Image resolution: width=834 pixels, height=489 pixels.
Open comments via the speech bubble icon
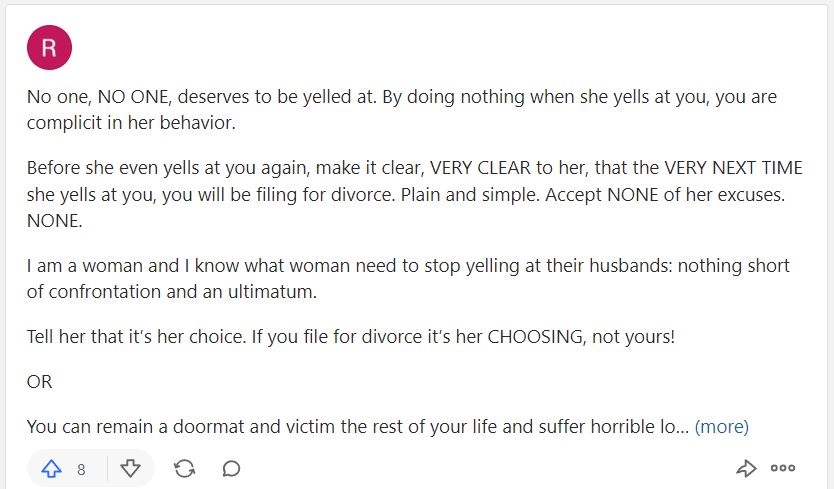pos(231,469)
